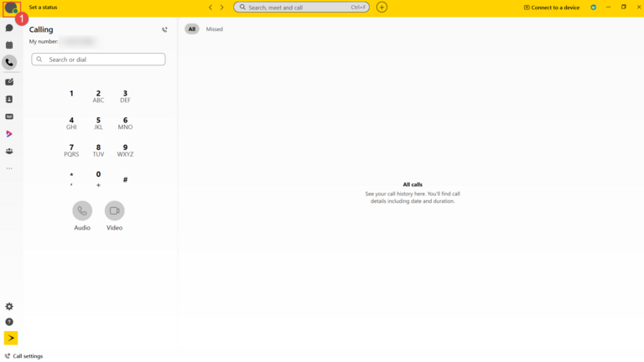The width and height of the screenshot is (644, 362).
Task: Open the Help question mark icon
Action: 9,322
